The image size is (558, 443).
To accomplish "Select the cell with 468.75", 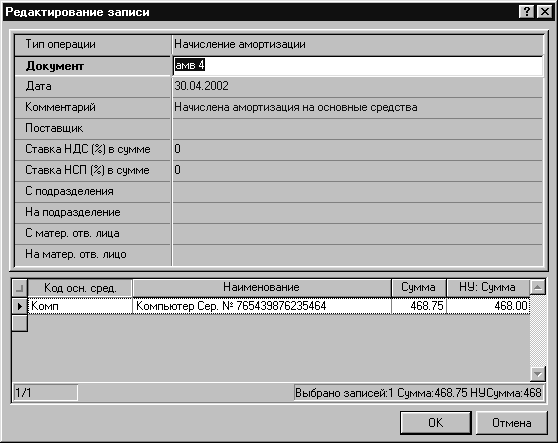I will 419,306.
